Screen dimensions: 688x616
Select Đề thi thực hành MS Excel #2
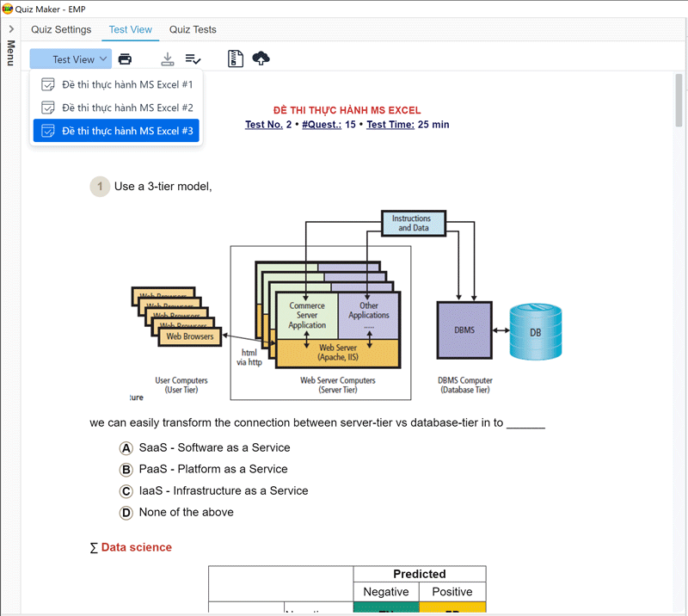[x=116, y=108]
